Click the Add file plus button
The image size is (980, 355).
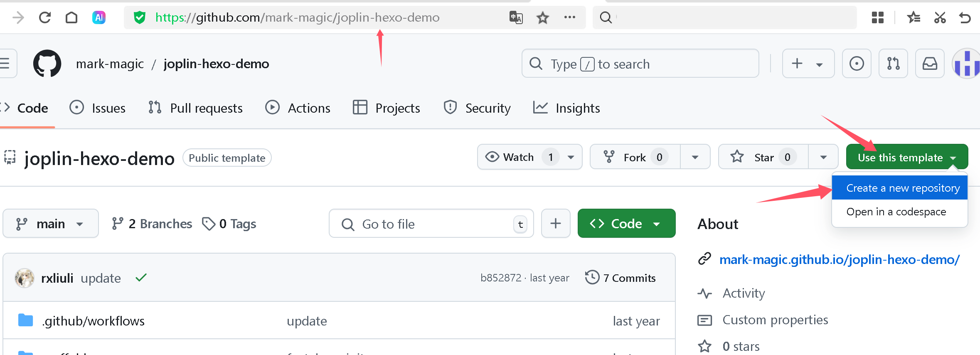coord(556,223)
